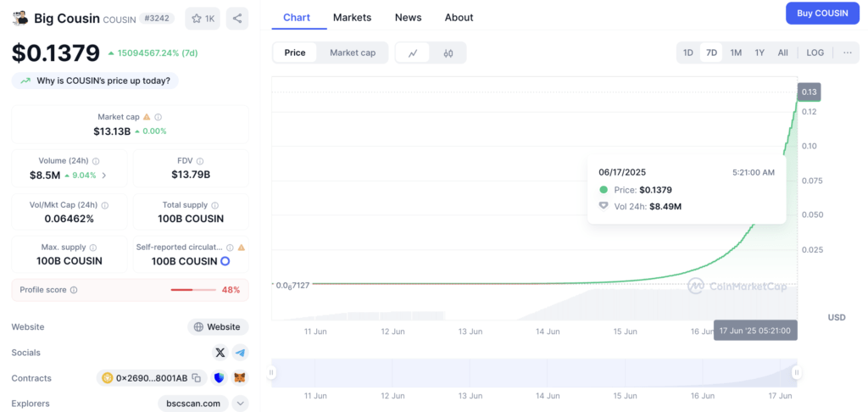Open the Telegram social link
The height and width of the screenshot is (412, 868).
click(240, 352)
